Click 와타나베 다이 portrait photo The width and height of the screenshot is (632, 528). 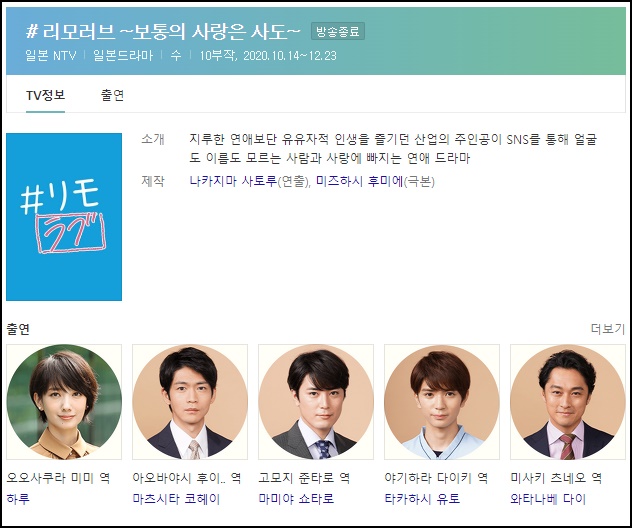(x=568, y=402)
